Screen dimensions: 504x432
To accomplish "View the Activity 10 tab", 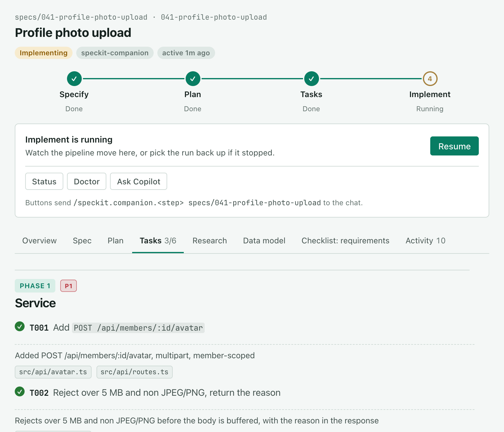I will 425,241.
